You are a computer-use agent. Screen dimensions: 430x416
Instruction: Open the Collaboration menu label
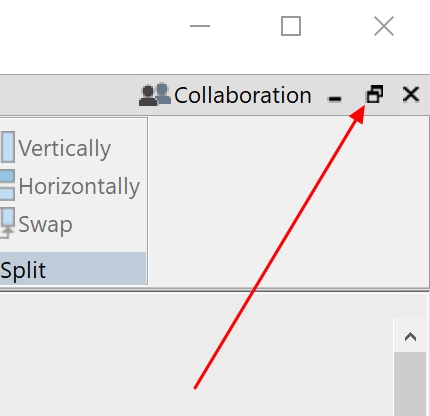[x=243, y=95]
